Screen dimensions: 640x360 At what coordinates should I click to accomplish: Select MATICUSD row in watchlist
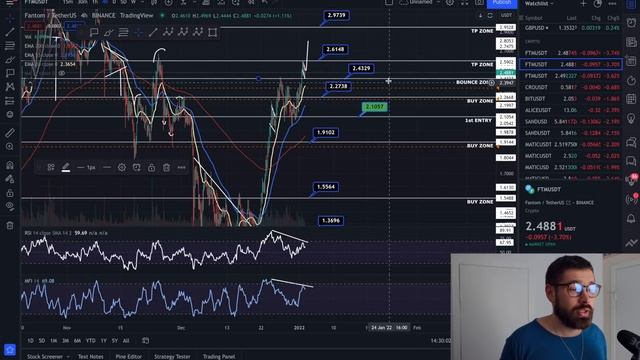point(571,167)
